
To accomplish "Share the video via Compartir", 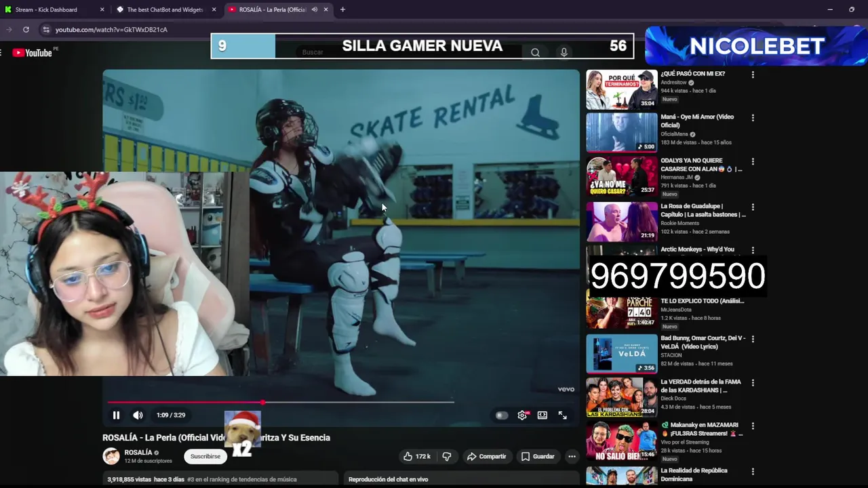I will click(486, 456).
